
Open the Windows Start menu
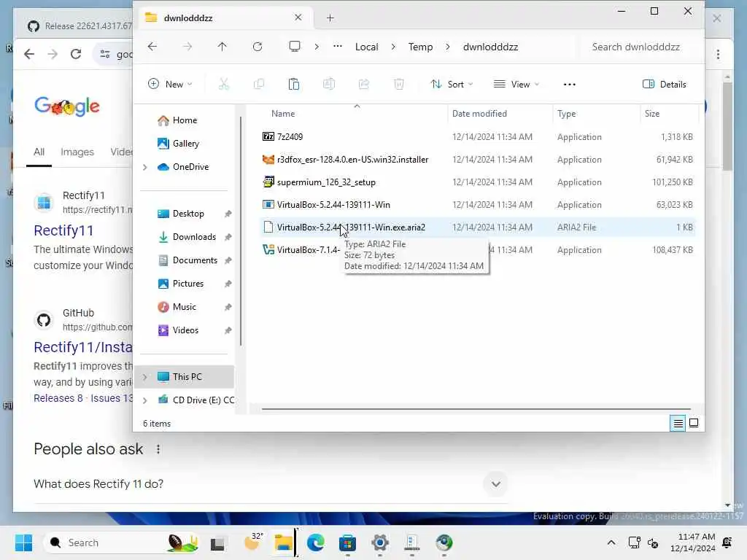coord(23,542)
